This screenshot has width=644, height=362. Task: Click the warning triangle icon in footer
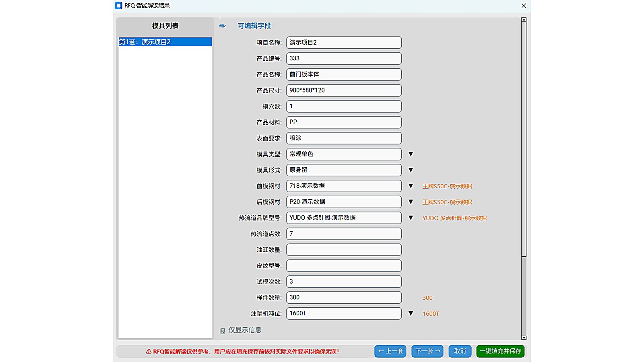click(x=149, y=351)
